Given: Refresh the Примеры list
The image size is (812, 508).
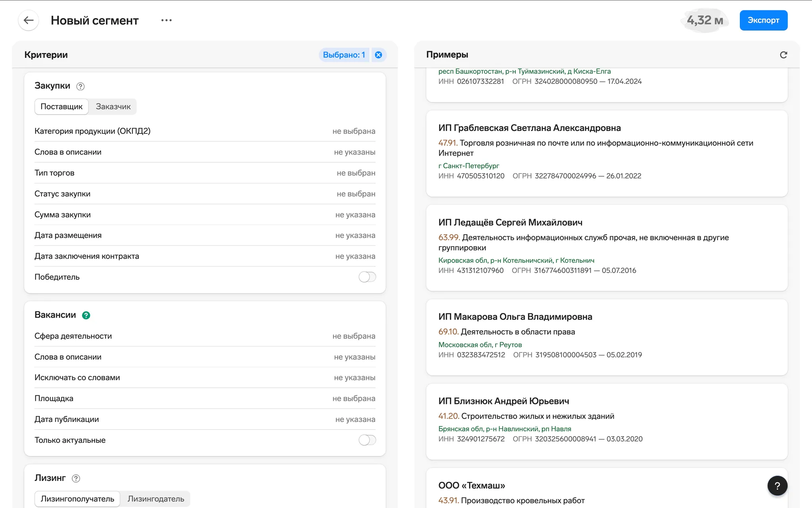Looking at the screenshot, I should pyautogui.click(x=783, y=55).
